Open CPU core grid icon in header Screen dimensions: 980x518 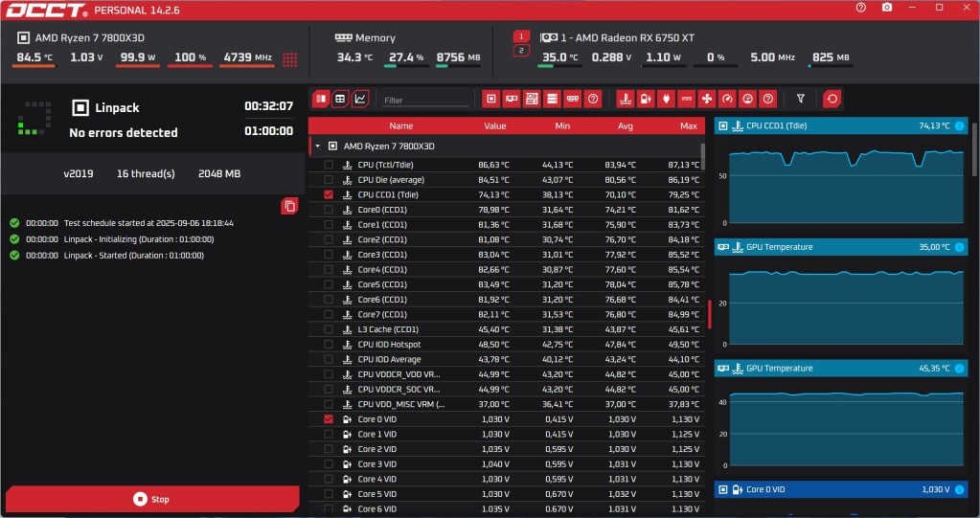(x=289, y=59)
